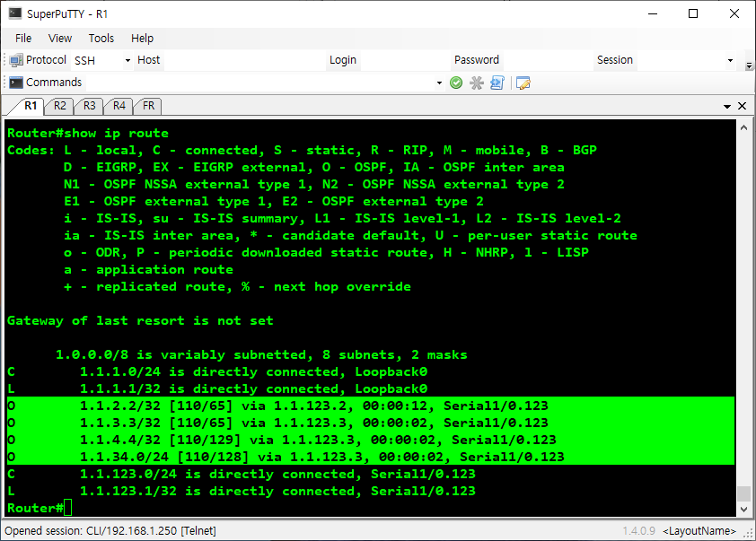The width and height of the screenshot is (756, 541).
Task: Open the Commands history dropdown arrow
Action: (439, 83)
